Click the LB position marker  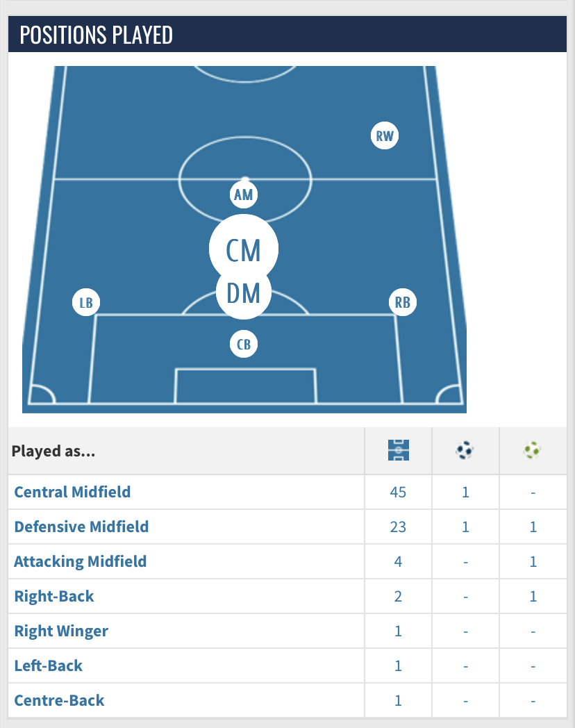pos(86,302)
